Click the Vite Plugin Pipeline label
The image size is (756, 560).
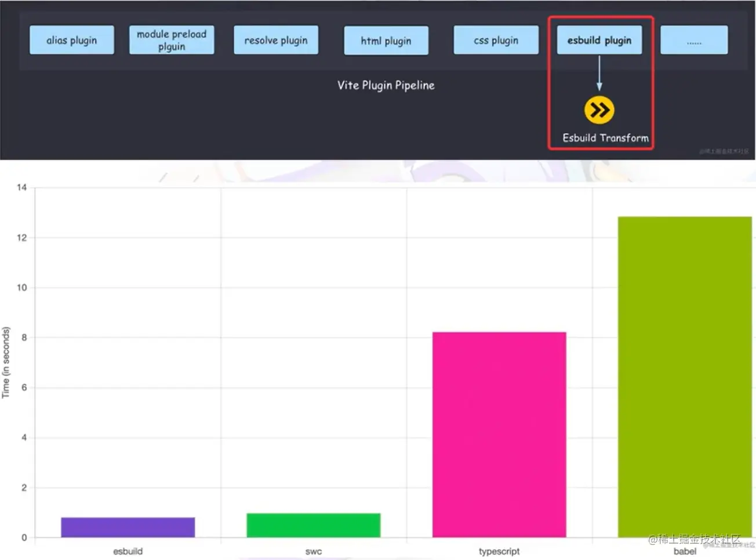point(386,85)
